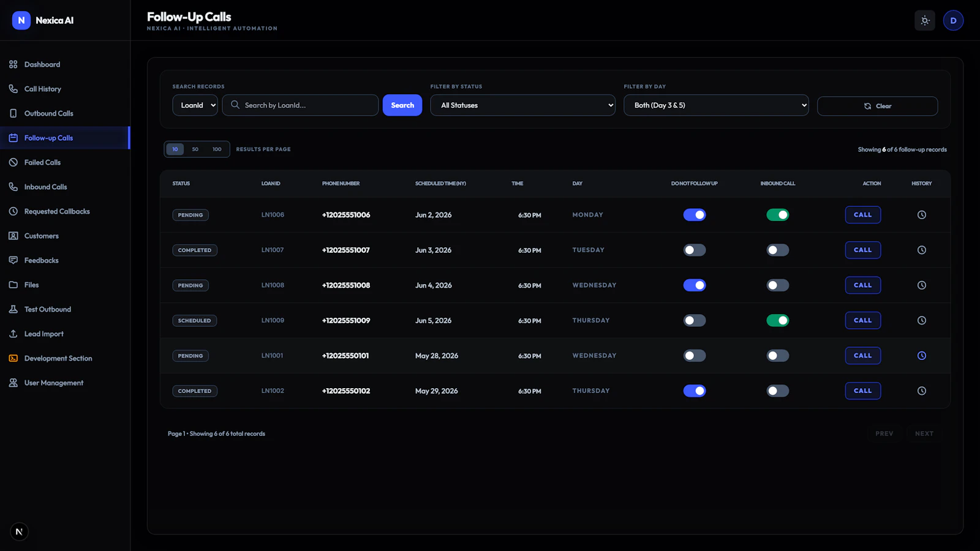980x551 pixels.
Task: Enable Inbound Call toggle for LN1002
Action: tap(778, 391)
